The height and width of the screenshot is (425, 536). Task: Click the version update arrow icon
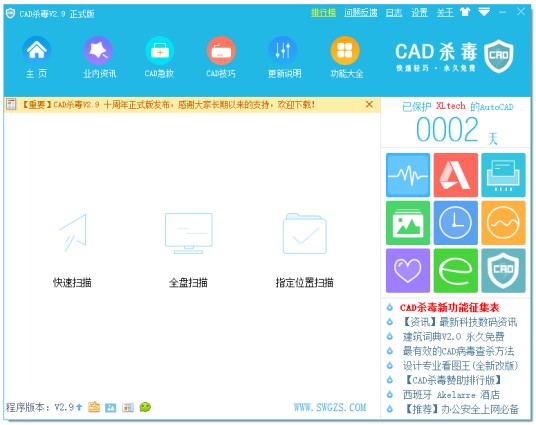[x=79, y=407]
